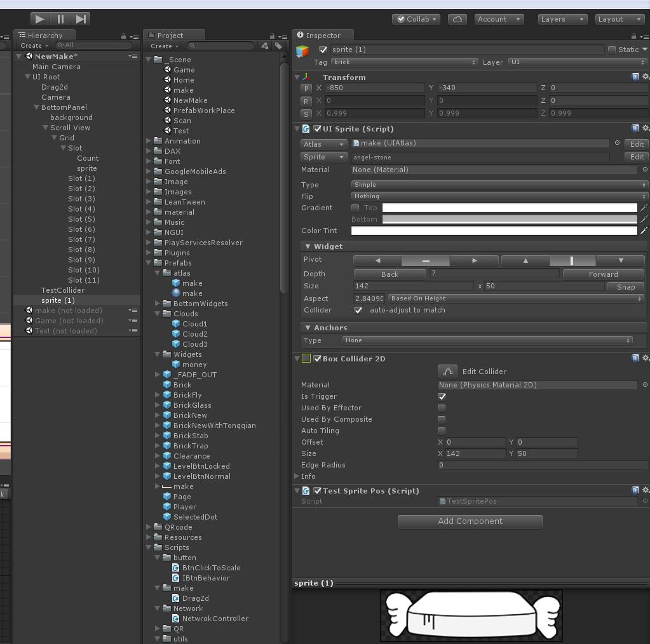Click the Project search by type icon
Screen dimensions: 650x644
[x=265, y=46]
